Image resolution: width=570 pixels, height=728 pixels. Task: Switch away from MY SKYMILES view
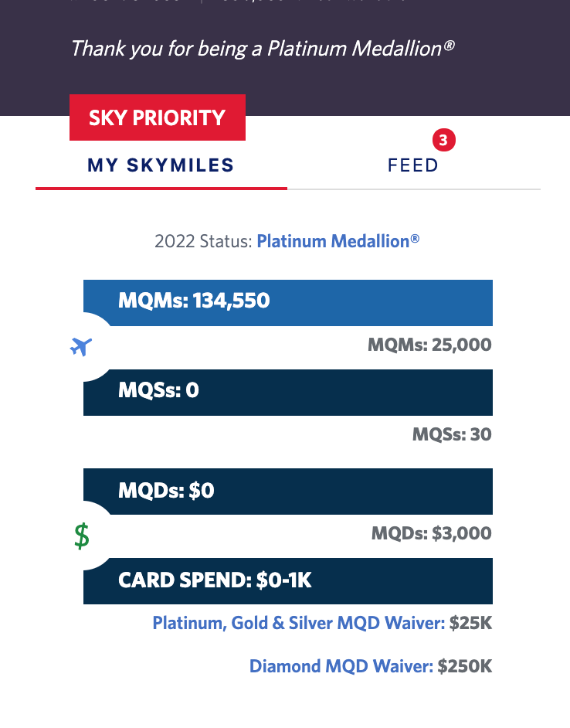pos(413,165)
